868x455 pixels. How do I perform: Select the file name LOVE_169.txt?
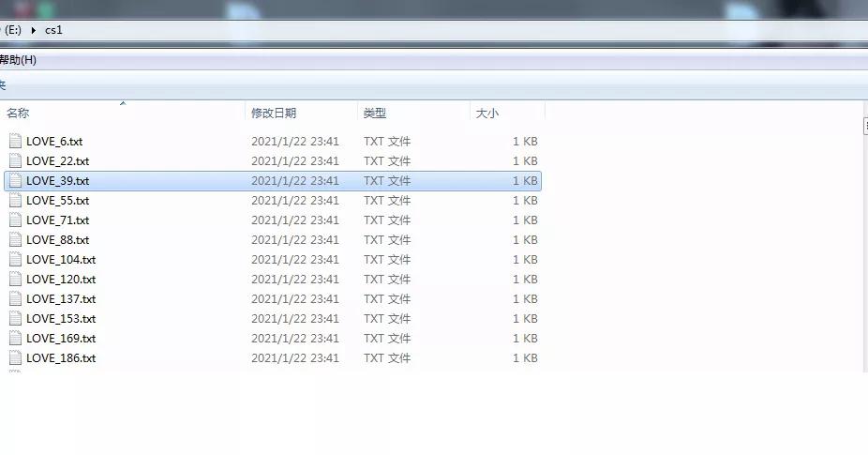61,338
